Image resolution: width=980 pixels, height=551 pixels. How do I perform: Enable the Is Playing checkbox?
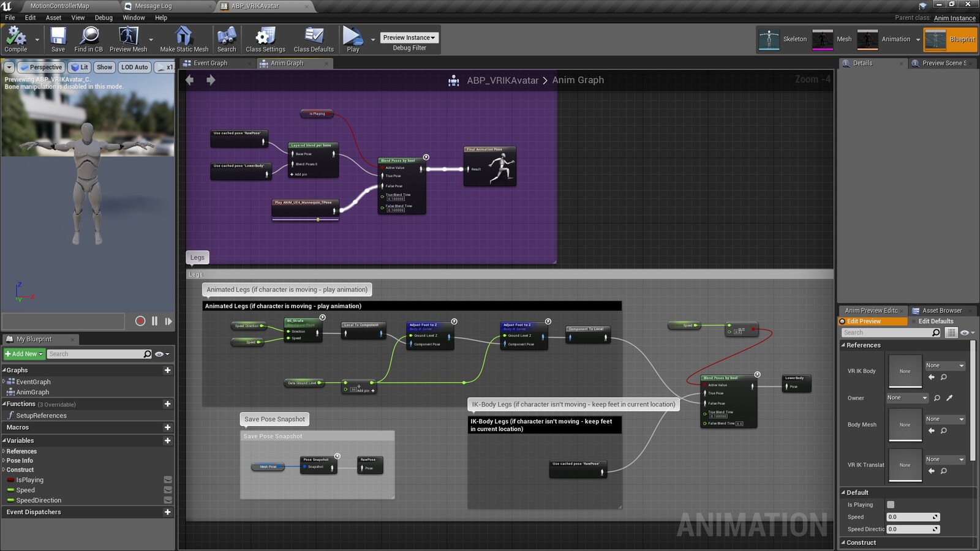[x=890, y=504]
